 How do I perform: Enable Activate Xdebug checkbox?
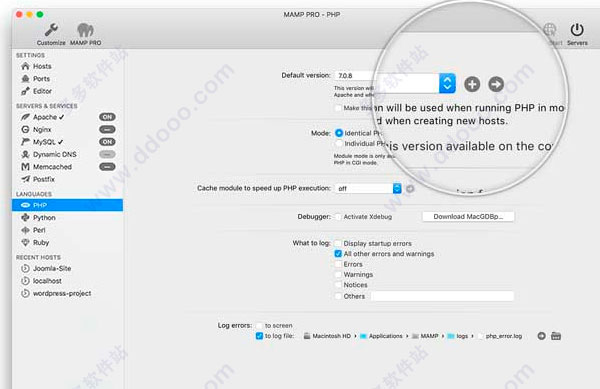point(338,217)
